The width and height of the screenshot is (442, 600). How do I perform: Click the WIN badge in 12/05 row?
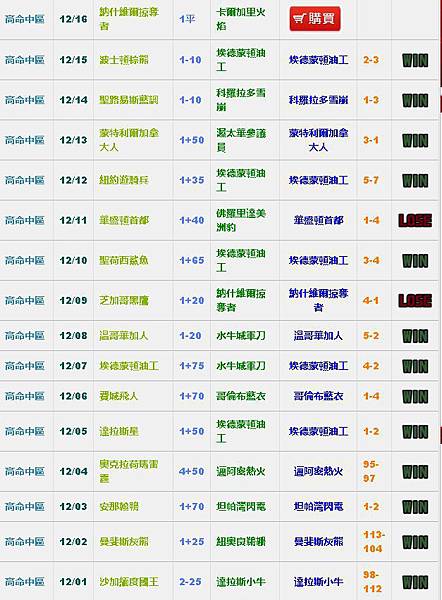click(415, 432)
